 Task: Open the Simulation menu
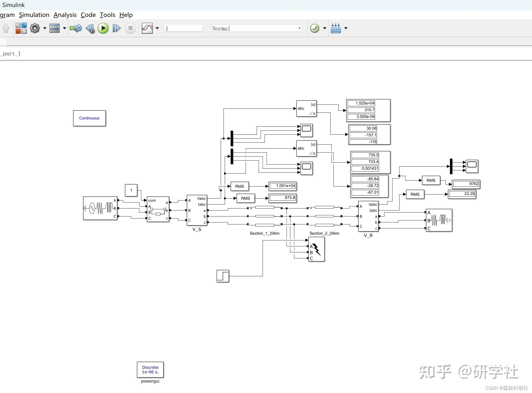click(34, 15)
